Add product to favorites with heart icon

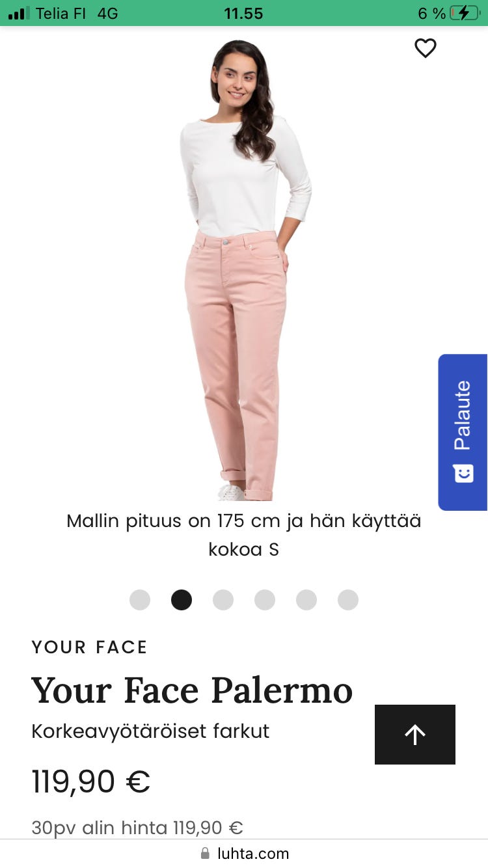425,48
